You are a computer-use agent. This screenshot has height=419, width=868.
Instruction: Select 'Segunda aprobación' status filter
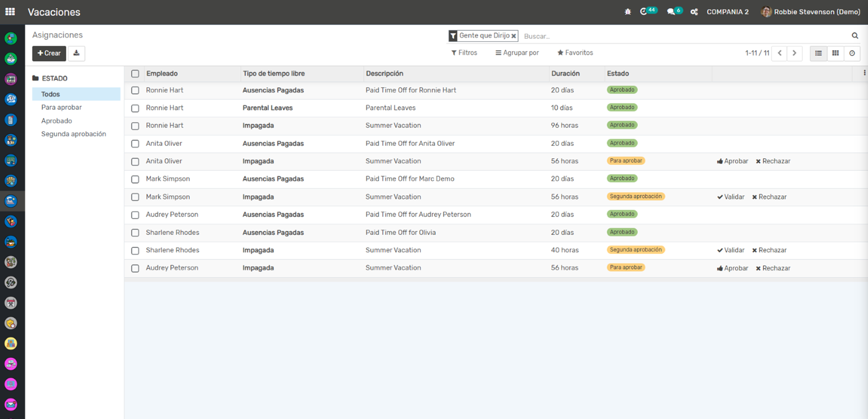[73, 134]
